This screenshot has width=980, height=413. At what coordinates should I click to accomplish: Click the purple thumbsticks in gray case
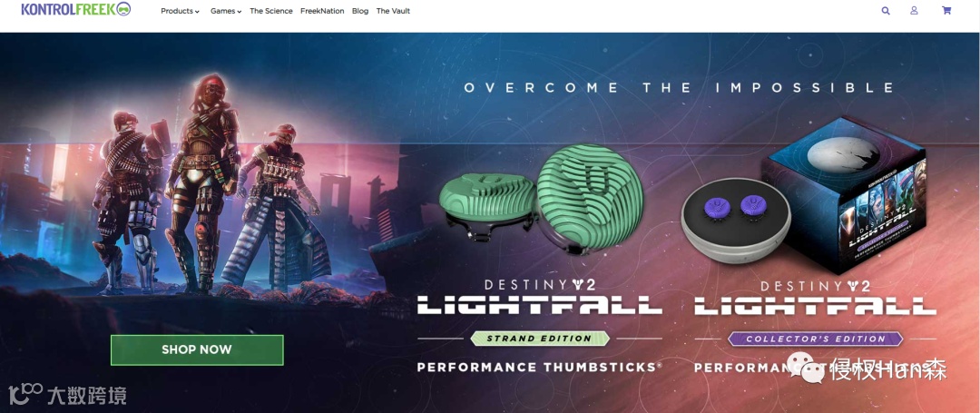pos(736,206)
